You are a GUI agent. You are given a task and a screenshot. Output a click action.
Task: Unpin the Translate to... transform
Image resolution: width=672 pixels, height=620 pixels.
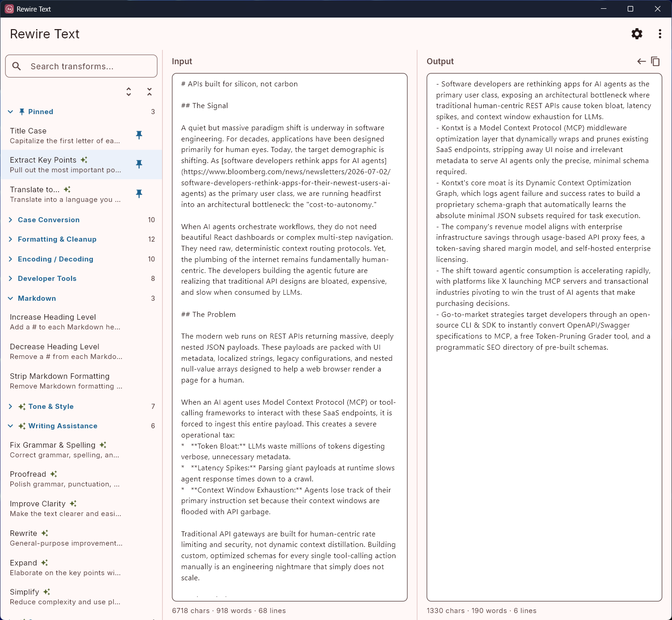(x=139, y=194)
